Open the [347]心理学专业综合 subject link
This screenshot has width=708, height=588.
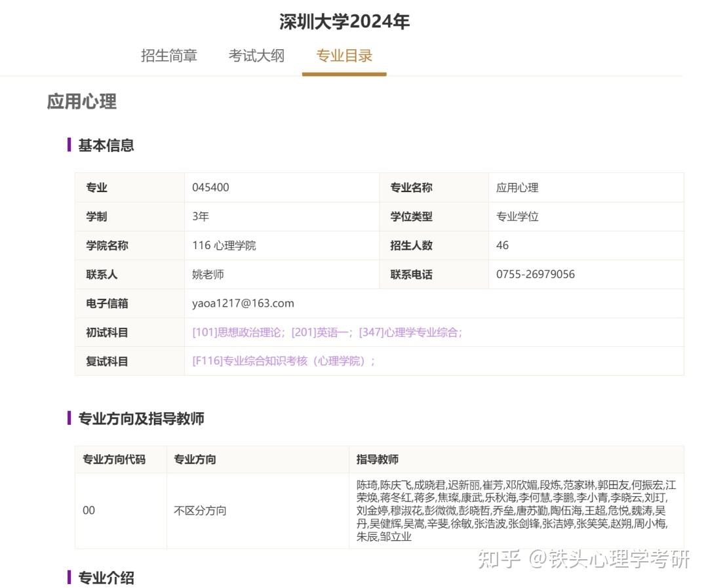coord(408,332)
